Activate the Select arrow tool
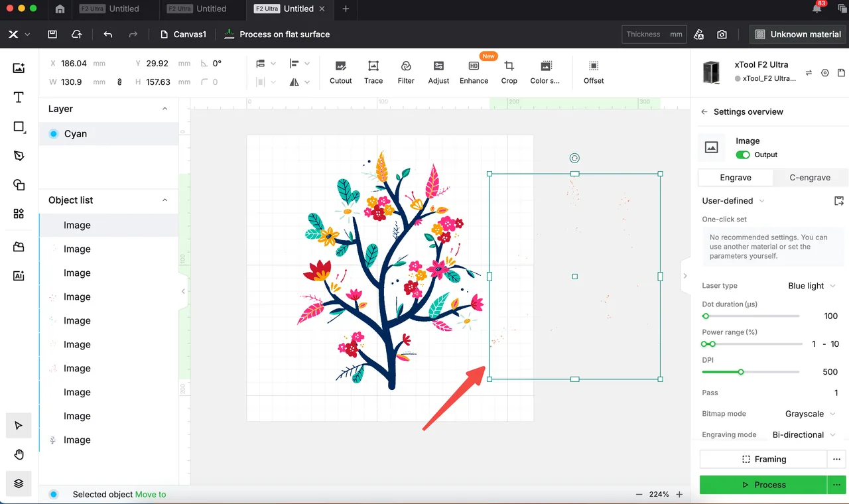 pos(19,425)
